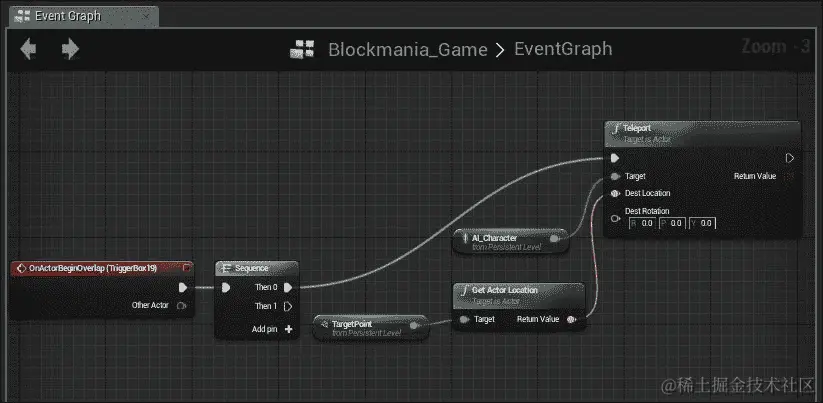Screen dimensions: 823x403
Task: Click Target input pin on Get Actor Location
Action: tap(463, 319)
